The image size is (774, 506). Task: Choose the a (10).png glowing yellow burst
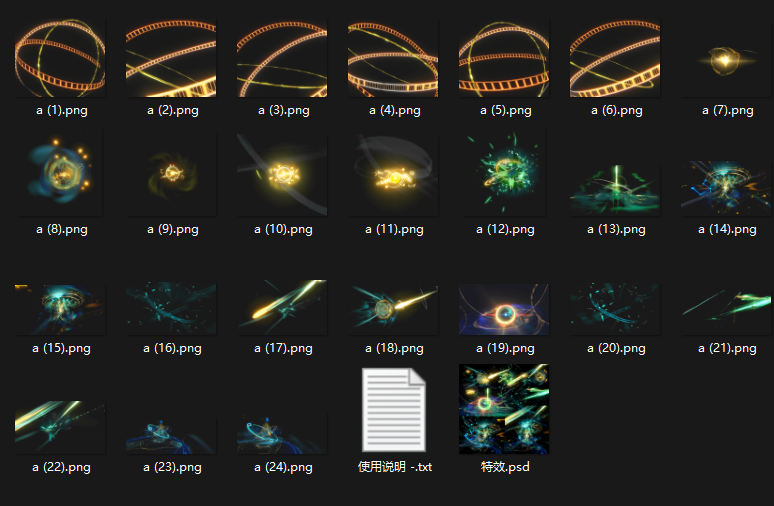click(282, 174)
